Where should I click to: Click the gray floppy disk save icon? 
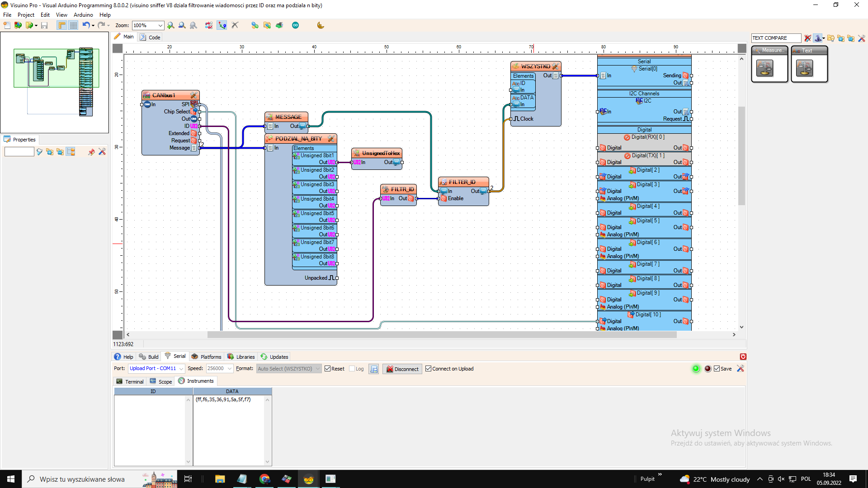pyautogui.click(x=44, y=25)
